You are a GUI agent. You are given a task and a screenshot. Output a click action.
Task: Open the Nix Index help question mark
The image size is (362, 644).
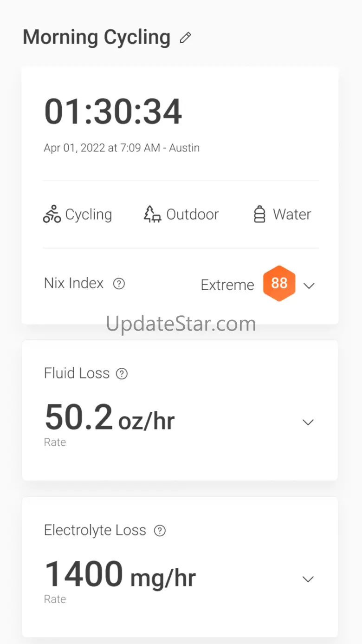119,283
